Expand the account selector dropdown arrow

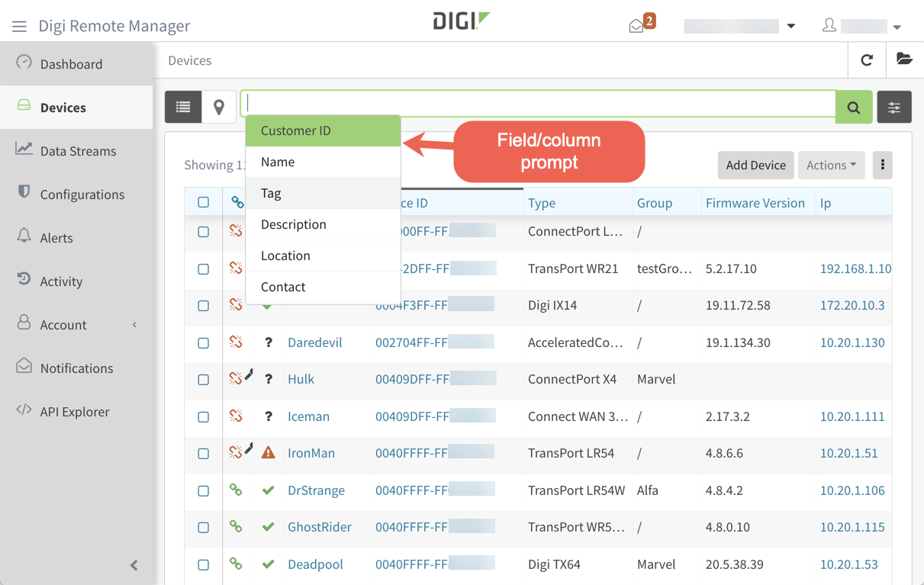pos(791,26)
